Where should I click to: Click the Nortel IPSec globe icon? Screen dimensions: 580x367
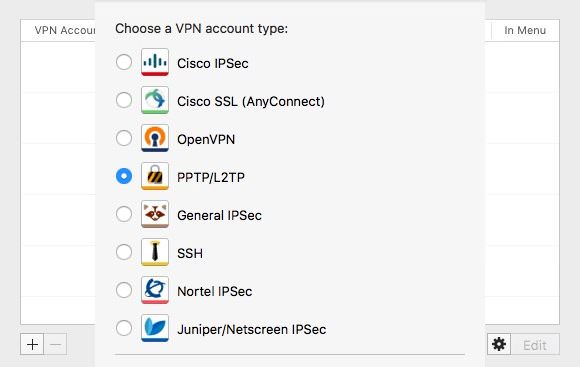[x=155, y=290]
